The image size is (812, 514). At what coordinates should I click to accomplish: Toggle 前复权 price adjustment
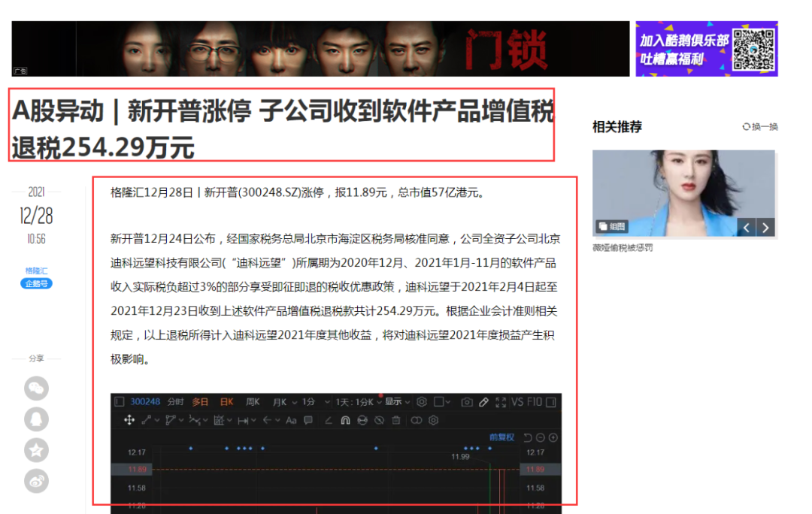[x=501, y=437]
